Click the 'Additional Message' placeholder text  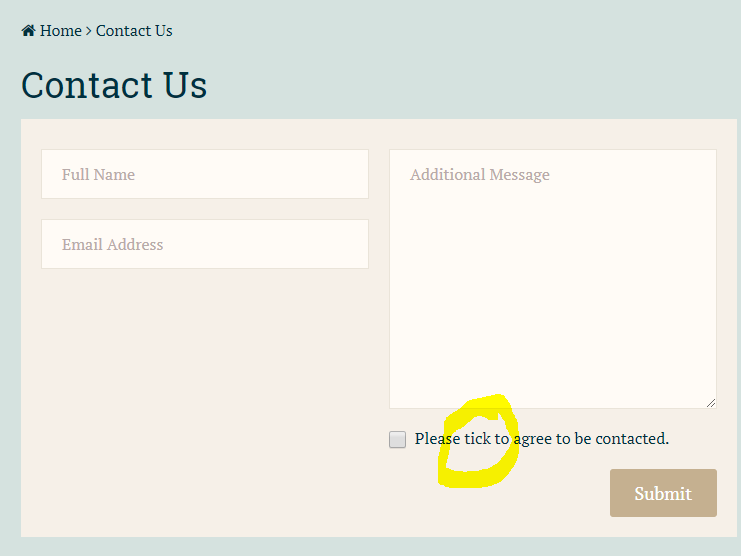[480, 175]
